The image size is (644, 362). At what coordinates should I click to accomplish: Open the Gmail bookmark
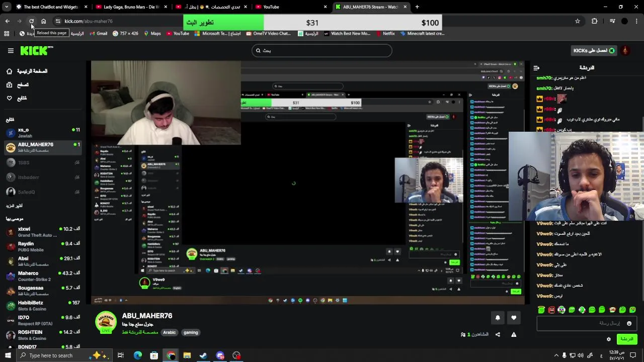[99, 34]
